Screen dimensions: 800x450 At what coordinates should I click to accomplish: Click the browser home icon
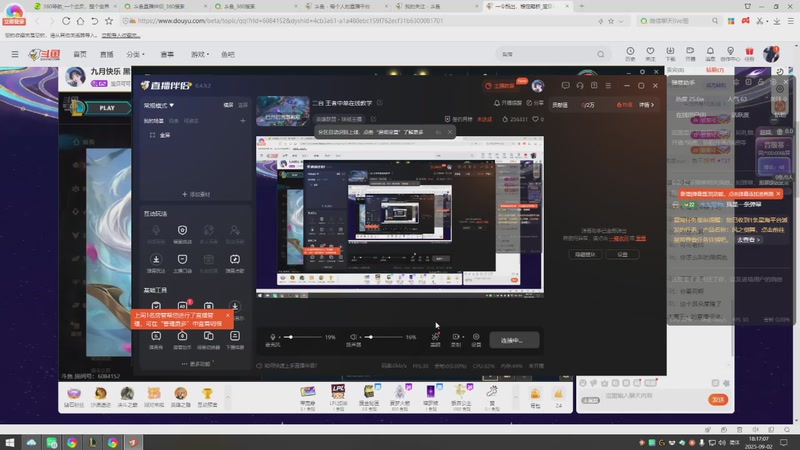(x=80, y=21)
